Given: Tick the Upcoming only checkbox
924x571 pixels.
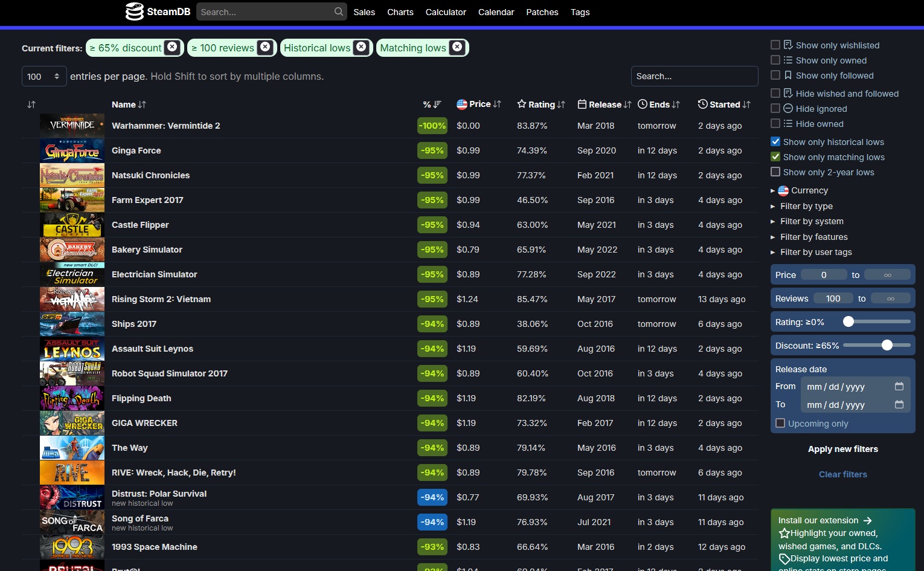Looking at the screenshot, I should (x=780, y=423).
